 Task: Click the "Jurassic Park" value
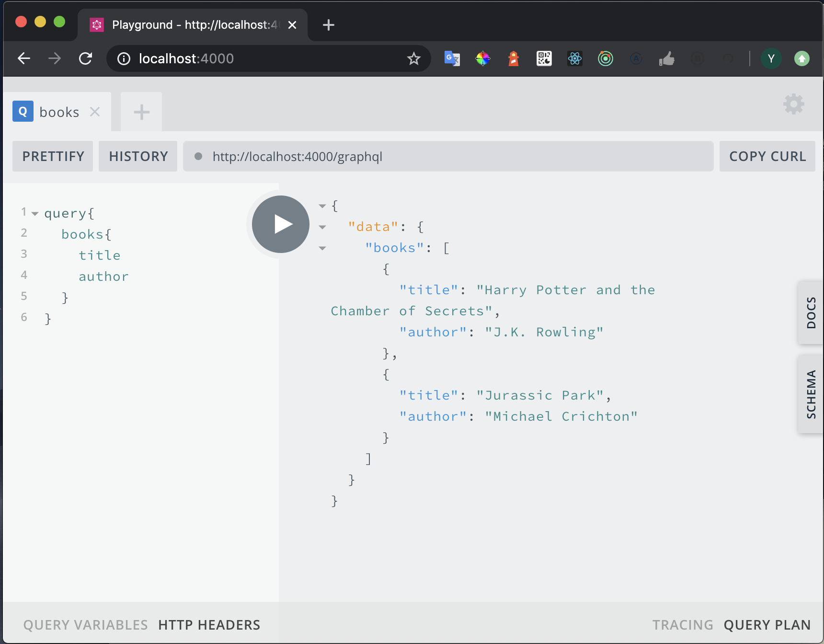540,395
